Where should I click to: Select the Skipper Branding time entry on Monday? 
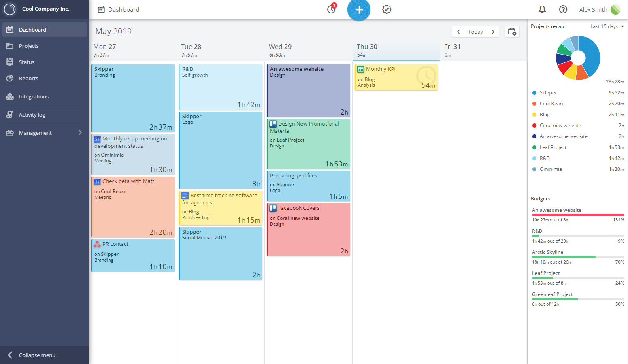133,98
